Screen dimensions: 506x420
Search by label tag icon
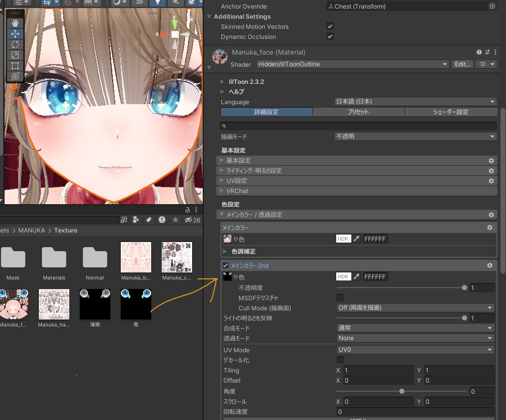(149, 220)
